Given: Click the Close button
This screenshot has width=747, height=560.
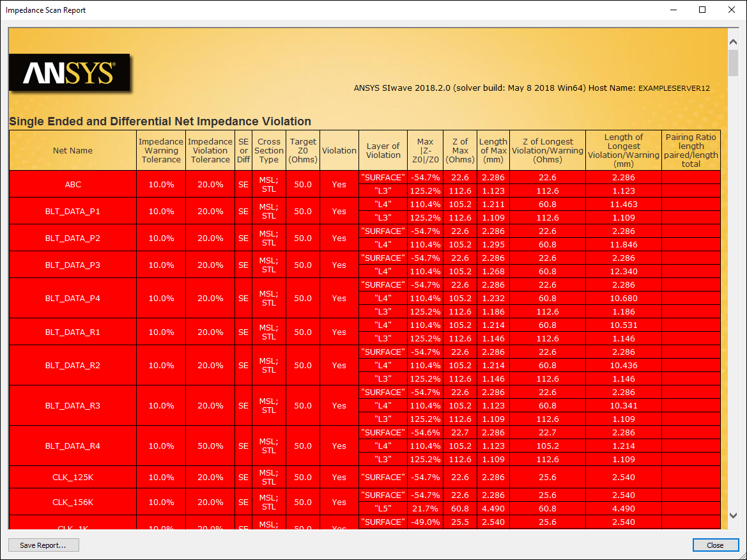Looking at the screenshot, I should [x=715, y=545].
